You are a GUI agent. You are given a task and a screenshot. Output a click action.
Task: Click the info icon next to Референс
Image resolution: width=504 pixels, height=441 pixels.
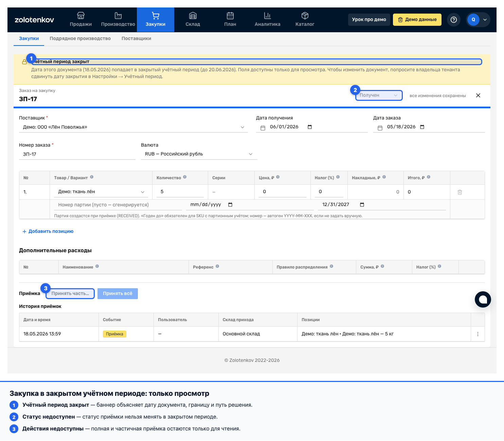[217, 267]
